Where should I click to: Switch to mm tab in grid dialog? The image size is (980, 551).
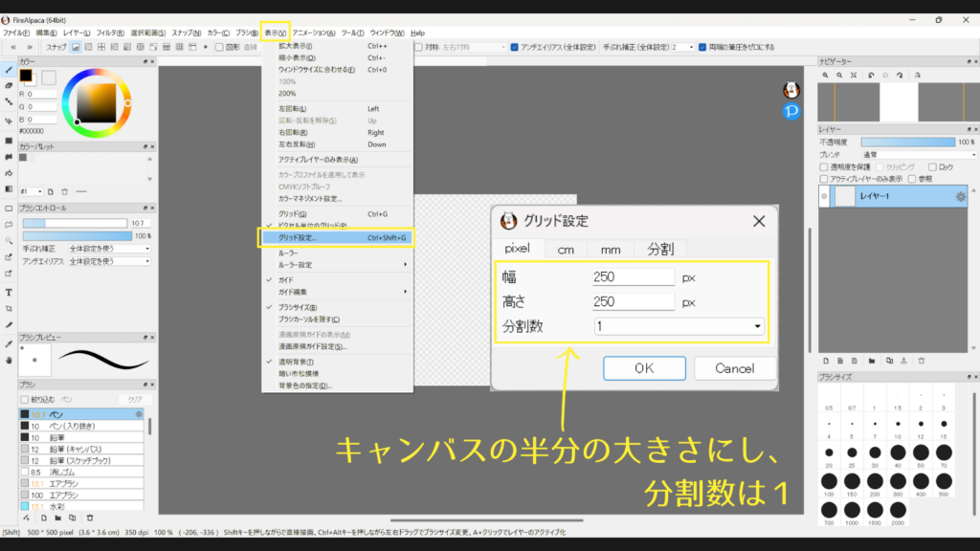click(611, 250)
